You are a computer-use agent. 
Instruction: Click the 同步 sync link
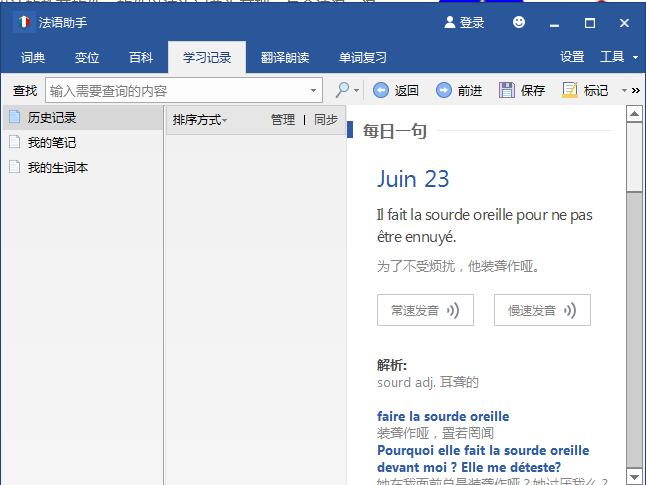[x=326, y=120]
